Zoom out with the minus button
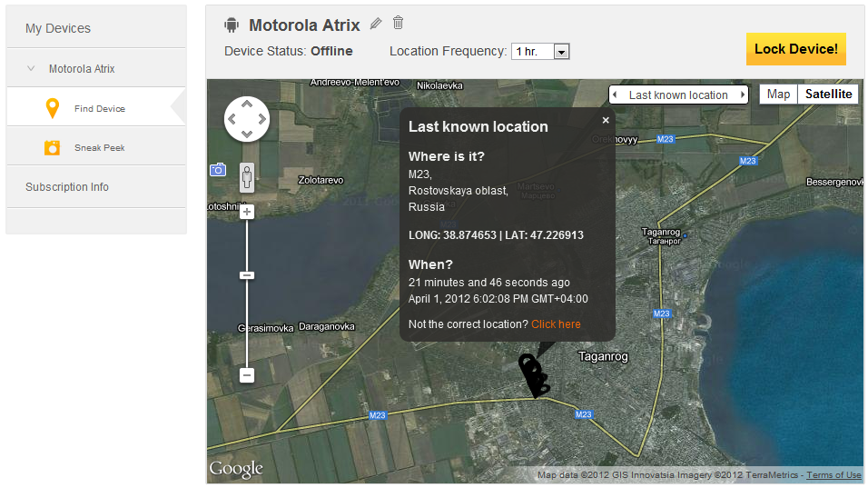 click(x=247, y=375)
